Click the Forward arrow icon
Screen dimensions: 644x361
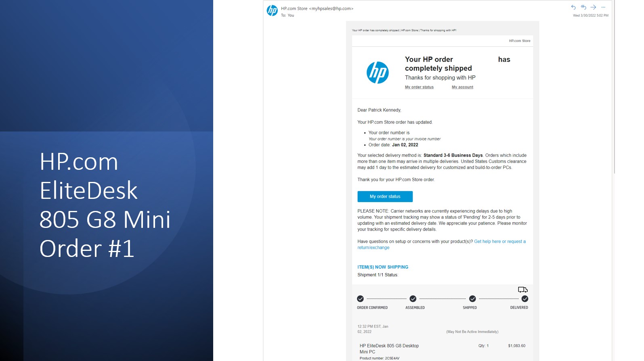(x=593, y=7)
